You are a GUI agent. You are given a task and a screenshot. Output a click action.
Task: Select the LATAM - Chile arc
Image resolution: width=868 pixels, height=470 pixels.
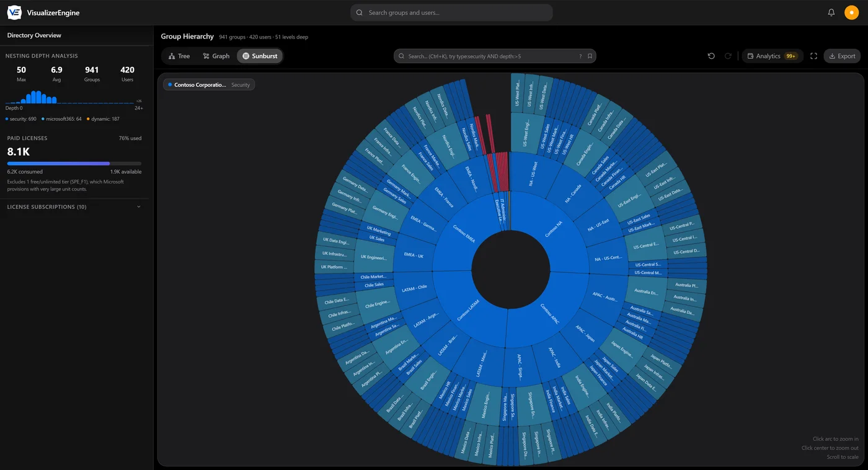coord(414,288)
